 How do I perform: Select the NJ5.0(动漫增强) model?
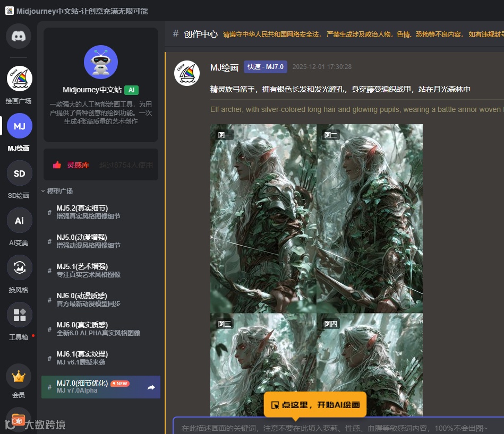[x=101, y=241]
